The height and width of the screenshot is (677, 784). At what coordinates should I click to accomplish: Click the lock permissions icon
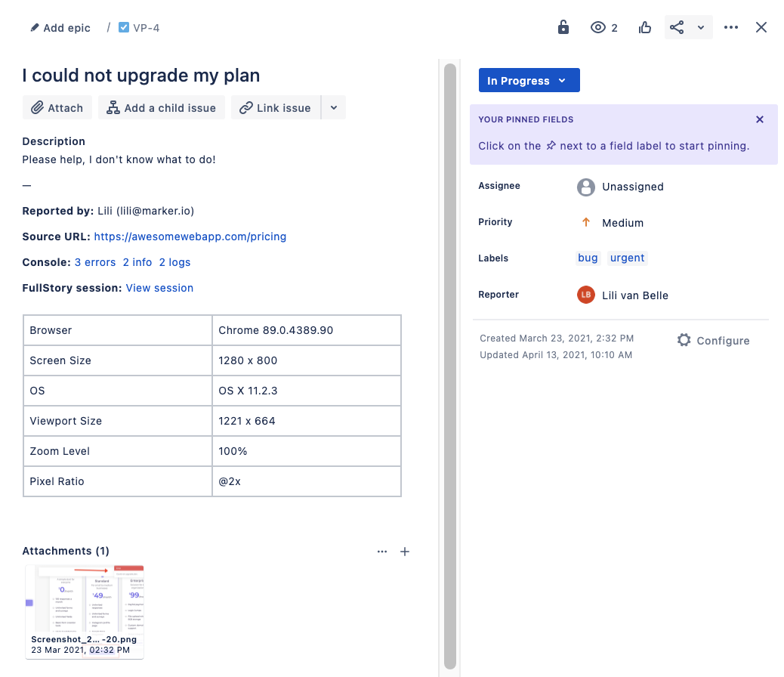click(563, 26)
